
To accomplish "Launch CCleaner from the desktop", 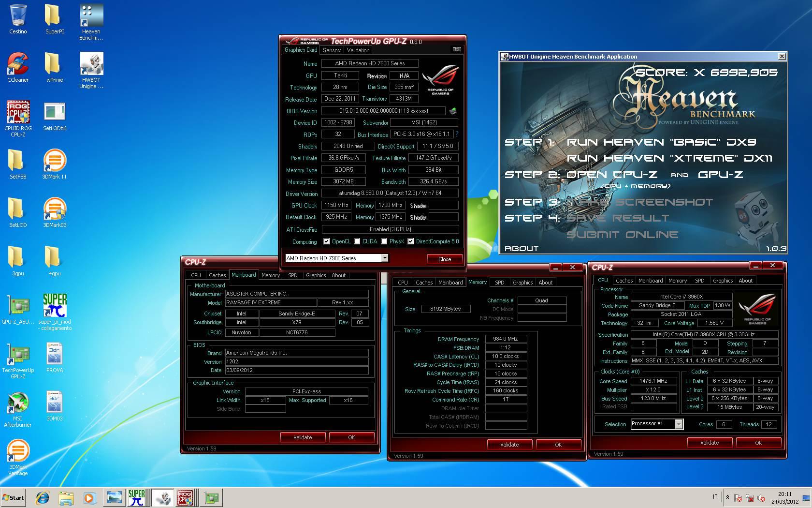I will [18, 68].
